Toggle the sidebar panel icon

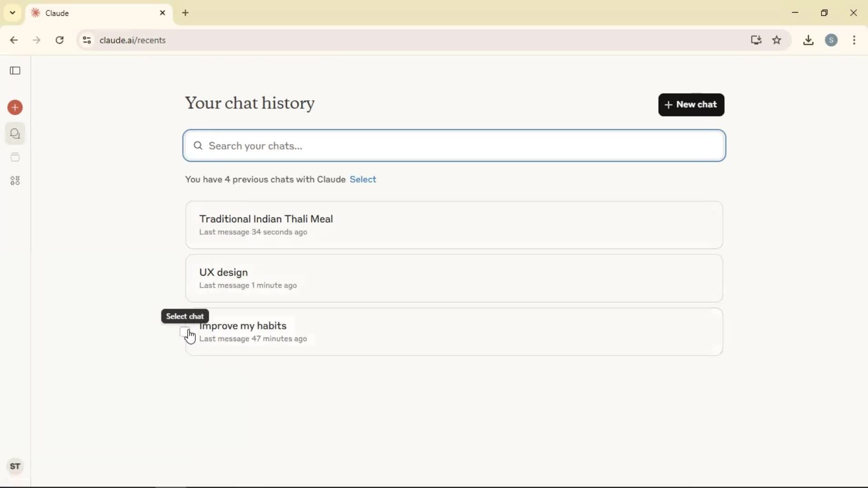click(15, 70)
